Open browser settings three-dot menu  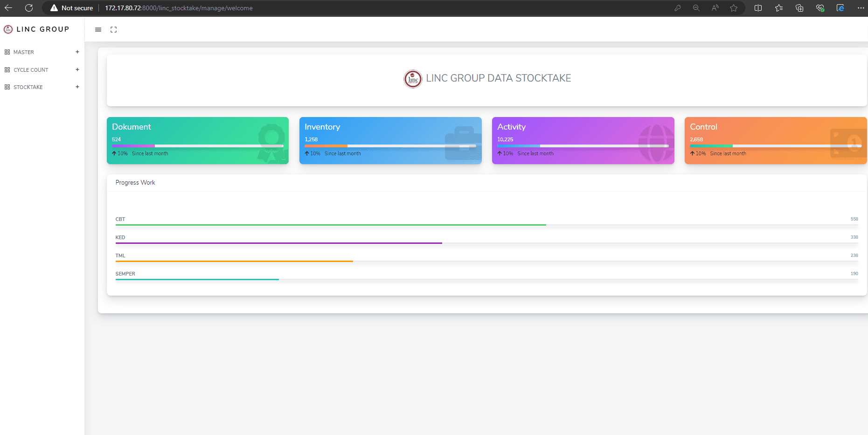(861, 8)
